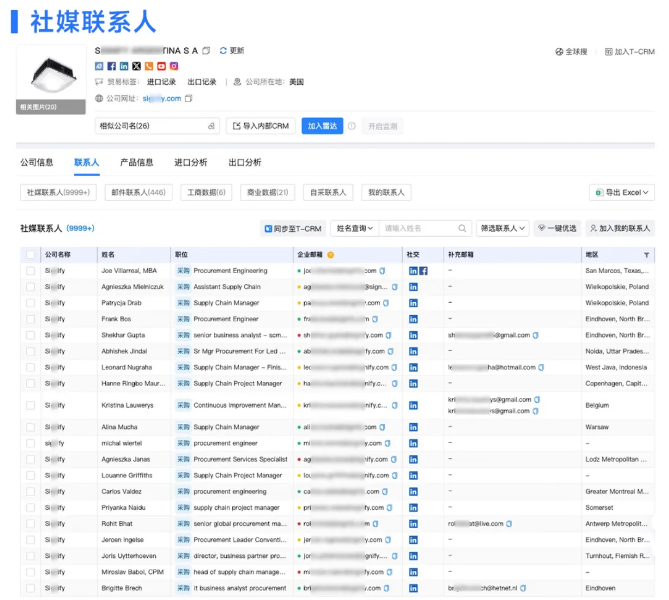Tick the select-all checkbox in table header

pyautogui.click(x=30, y=255)
